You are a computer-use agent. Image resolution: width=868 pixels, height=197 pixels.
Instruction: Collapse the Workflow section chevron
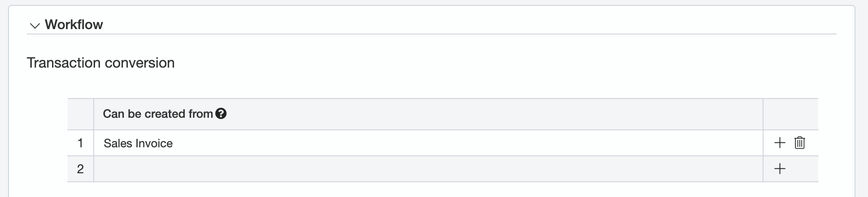[35, 26]
